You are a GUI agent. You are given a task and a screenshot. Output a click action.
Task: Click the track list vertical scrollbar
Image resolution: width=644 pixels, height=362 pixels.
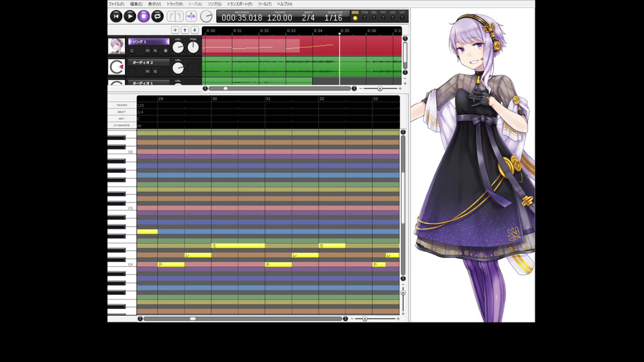pyautogui.click(x=405, y=56)
